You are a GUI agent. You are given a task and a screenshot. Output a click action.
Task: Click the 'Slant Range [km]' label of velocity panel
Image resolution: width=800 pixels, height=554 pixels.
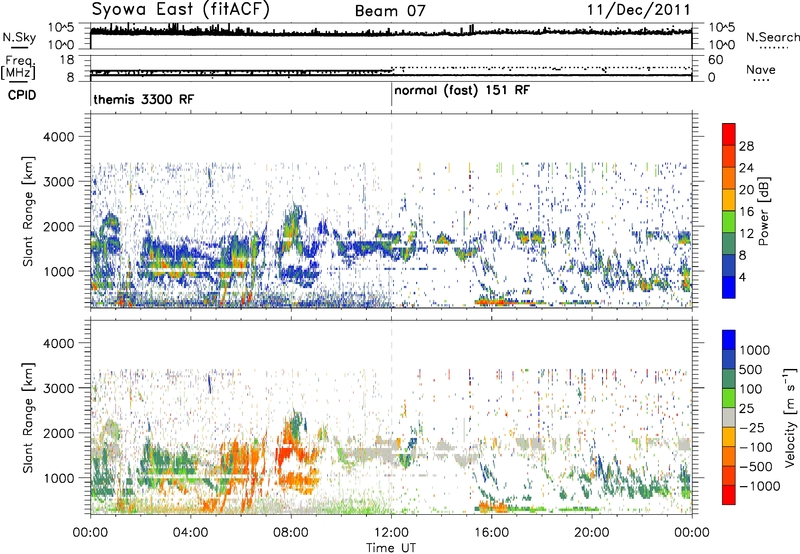pyautogui.click(x=28, y=417)
